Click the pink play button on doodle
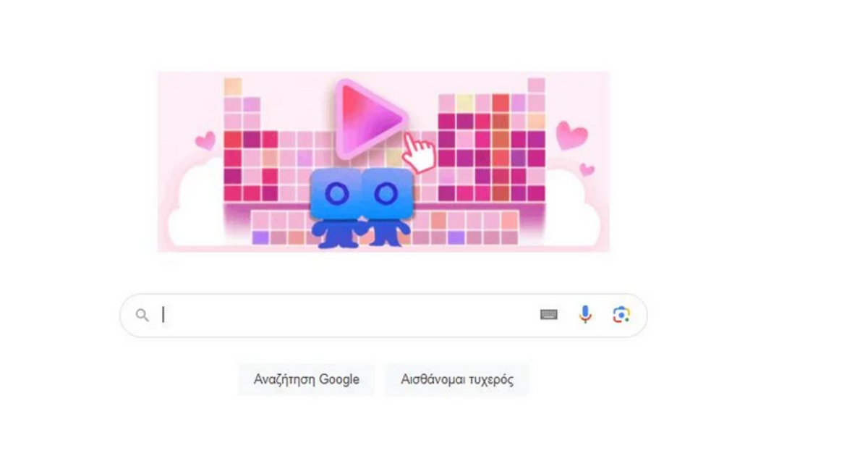The width and height of the screenshot is (868, 456). [369, 119]
